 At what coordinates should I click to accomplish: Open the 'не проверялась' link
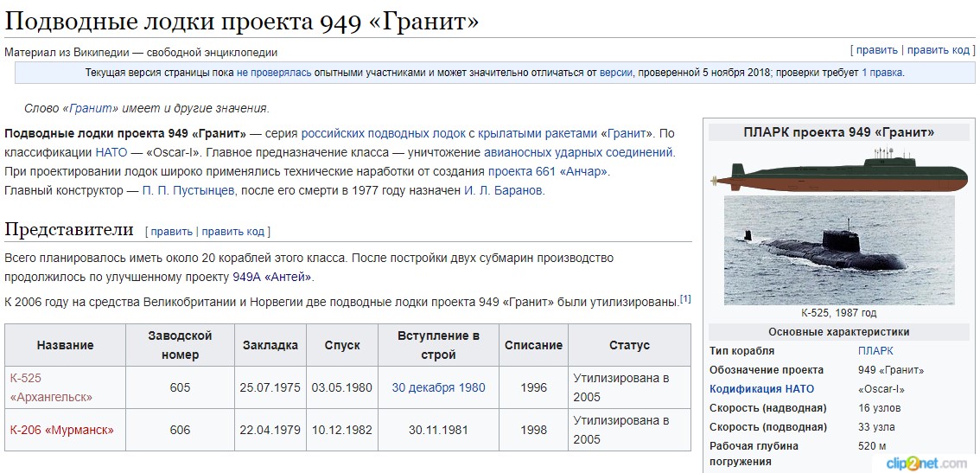[274, 73]
